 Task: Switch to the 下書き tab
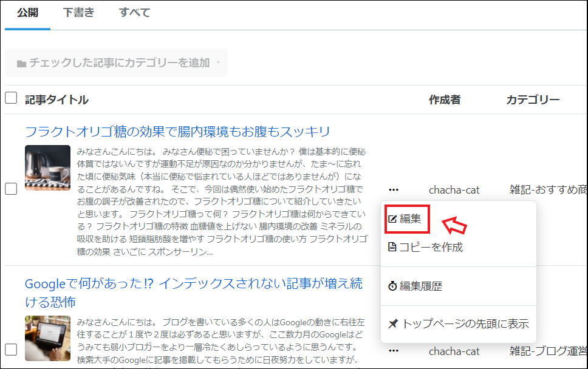coord(78,13)
